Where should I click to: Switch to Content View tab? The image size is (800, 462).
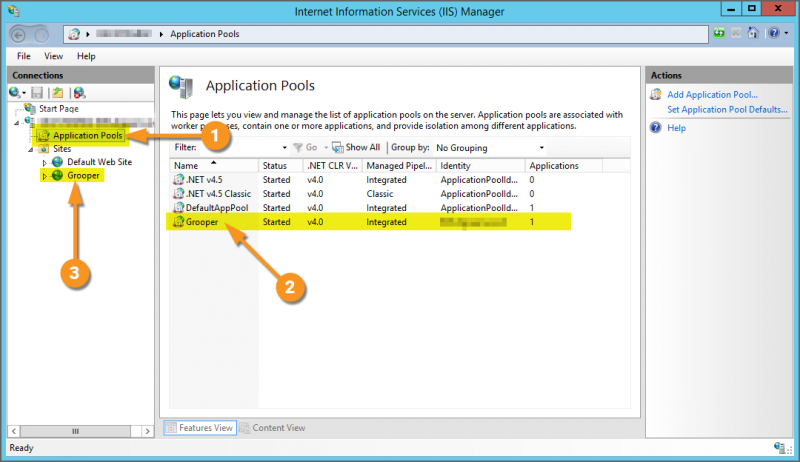(272, 428)
